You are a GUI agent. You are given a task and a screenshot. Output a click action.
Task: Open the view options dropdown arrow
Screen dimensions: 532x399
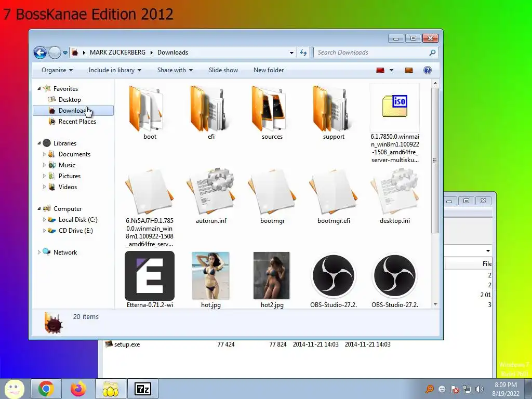point(391,70)
